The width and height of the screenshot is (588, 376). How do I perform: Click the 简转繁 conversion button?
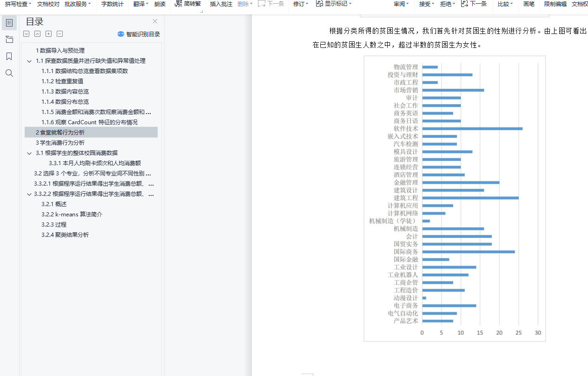coord(188,4)
